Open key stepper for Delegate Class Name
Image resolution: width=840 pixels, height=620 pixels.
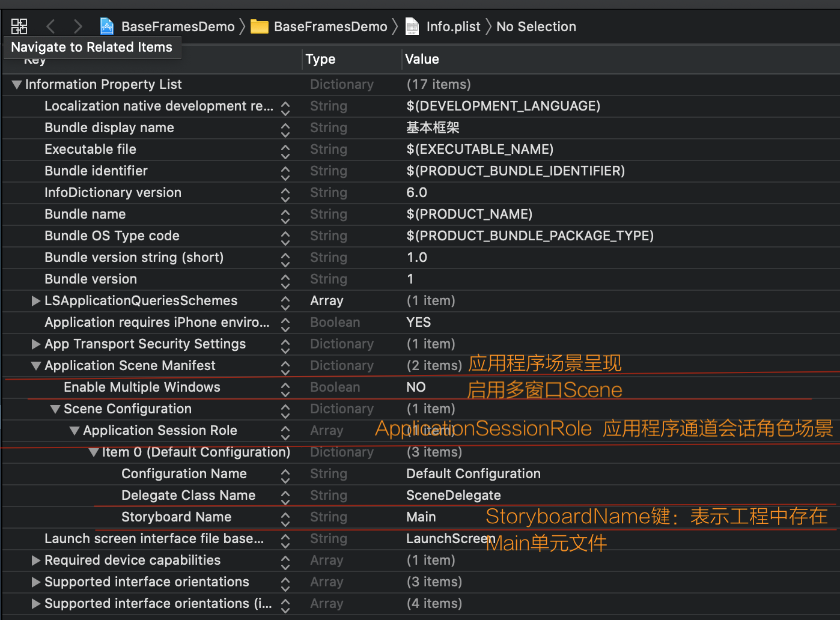click(x=285, y=497)
